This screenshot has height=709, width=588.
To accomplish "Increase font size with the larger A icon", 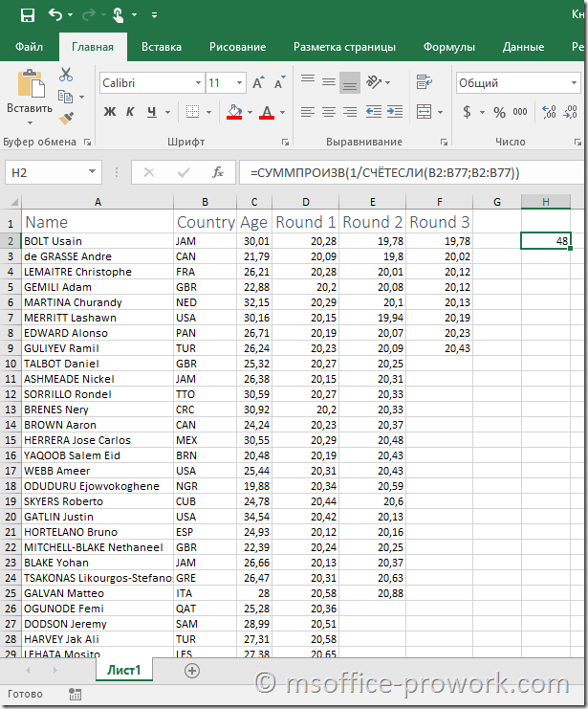I will tap(258, 83).
